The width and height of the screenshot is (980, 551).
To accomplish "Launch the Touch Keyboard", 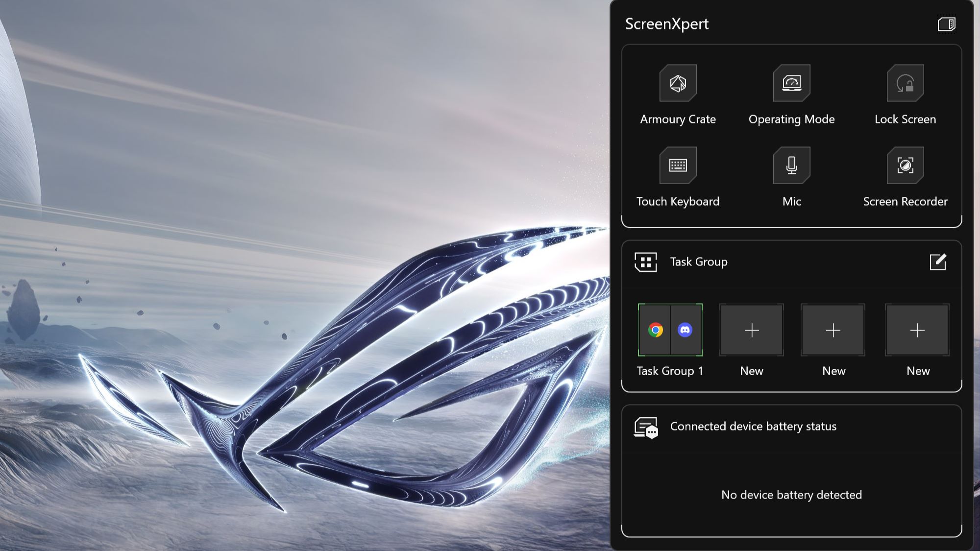I will 678,165.
